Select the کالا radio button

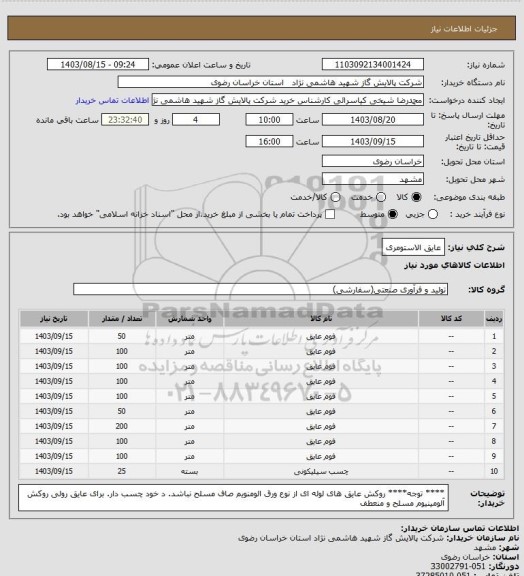point(416,197)
